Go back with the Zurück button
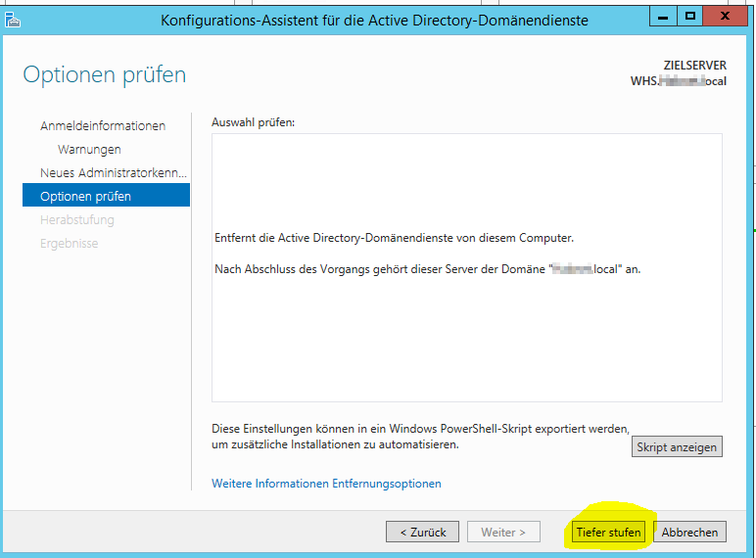 [x=422, y=533]
